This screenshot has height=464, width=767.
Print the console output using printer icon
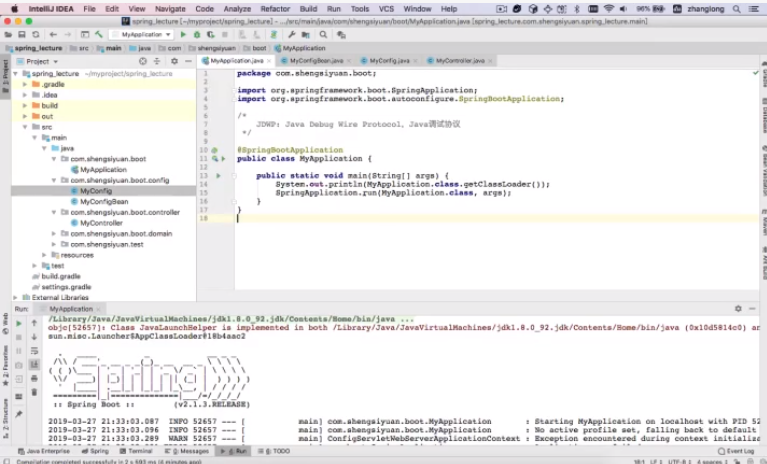[34, 381]
